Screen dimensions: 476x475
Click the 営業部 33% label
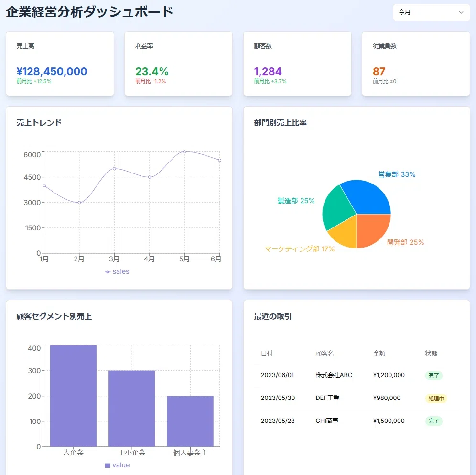(x=397, y=174)
